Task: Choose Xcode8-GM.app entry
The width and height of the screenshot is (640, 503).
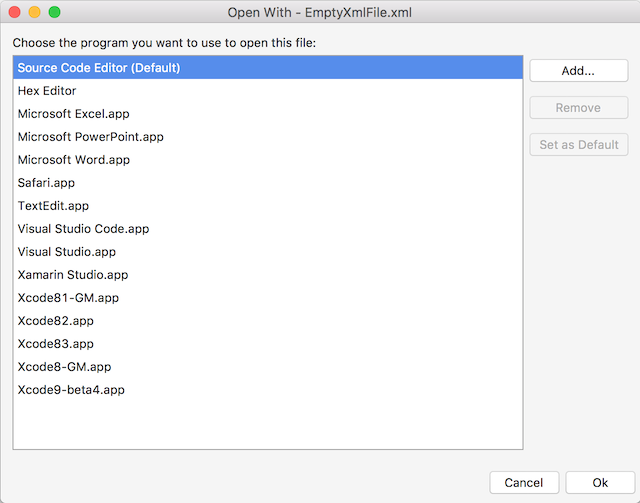Action: (268, 367)
